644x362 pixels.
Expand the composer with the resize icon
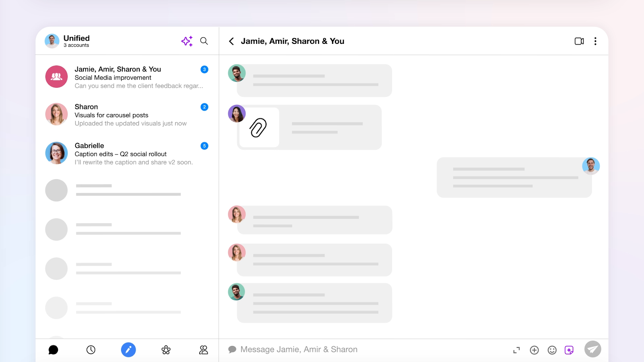[x=516, y=350]
